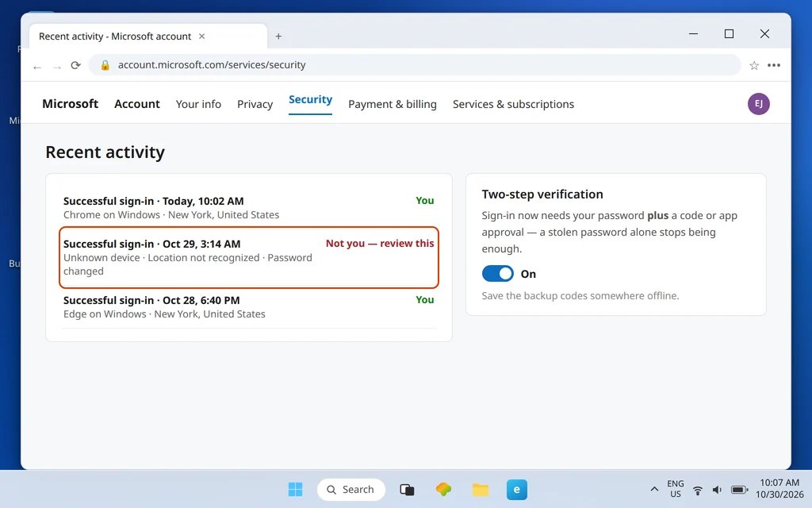Click 'Save the backup codes somewhere offline' text
812x508 pixels.
[580, 296]
